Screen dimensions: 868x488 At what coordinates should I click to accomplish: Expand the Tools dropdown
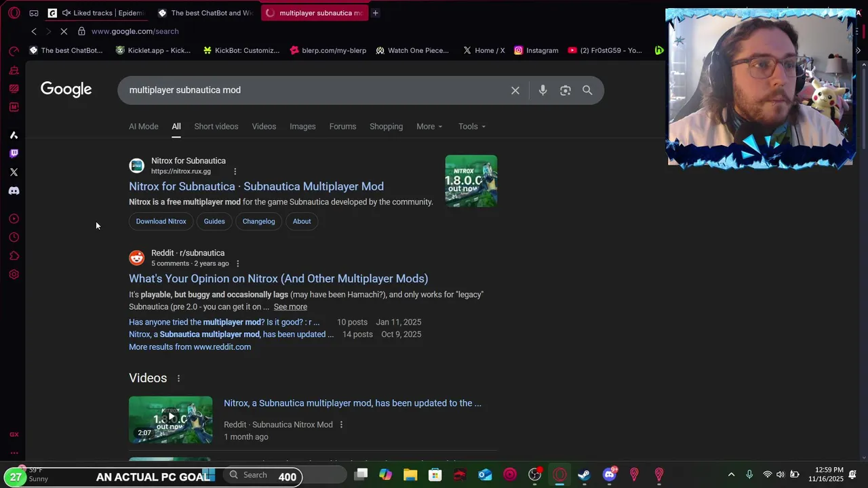pyautogui.click(x=472, y=127)
